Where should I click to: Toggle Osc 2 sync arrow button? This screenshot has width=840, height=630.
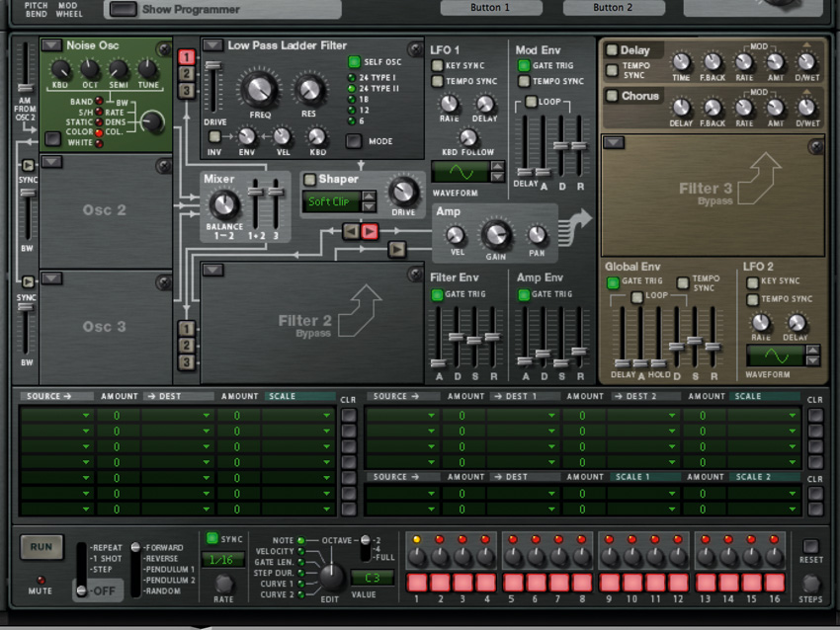pyautogui.click(x=28, y=165)
